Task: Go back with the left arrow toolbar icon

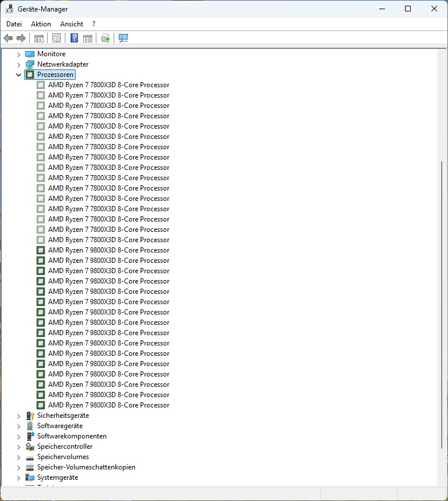Action: [8, 38]
